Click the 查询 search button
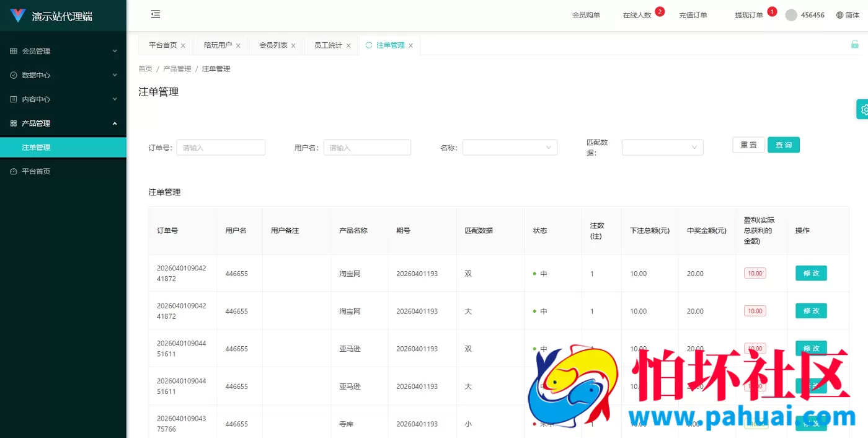The image size is (868, 438). (784, 145)
